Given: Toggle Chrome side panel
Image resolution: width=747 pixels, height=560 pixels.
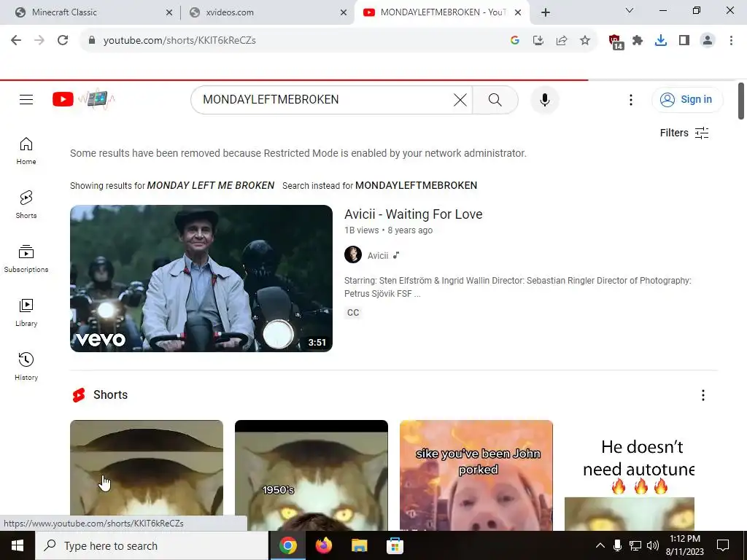Looking at the screenshot, I should (684, 41).
